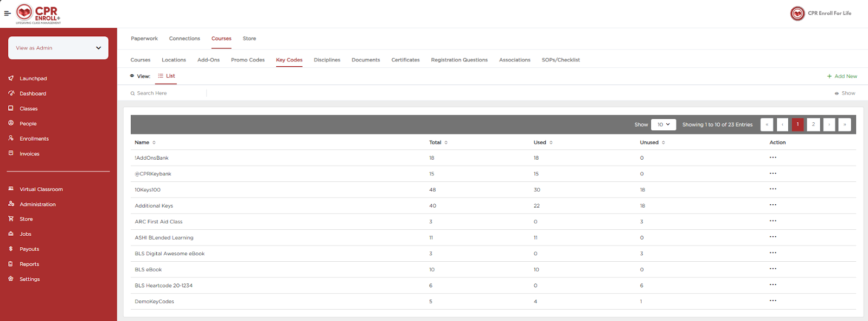Click the People icon in sidebar
This screenshot has width=868, height=321.
coord(11,123)
